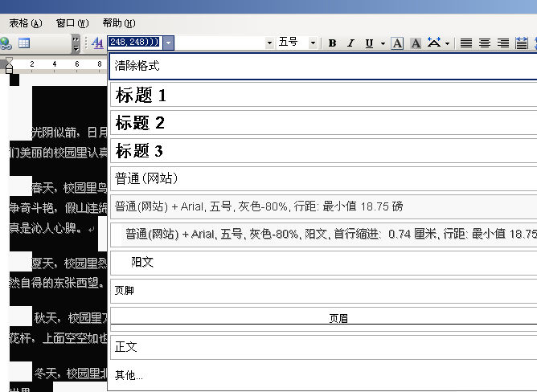The height and width of the screenshot is (392, 537).
Task: Click the font size box showing 五号
Action: (293, 43)
